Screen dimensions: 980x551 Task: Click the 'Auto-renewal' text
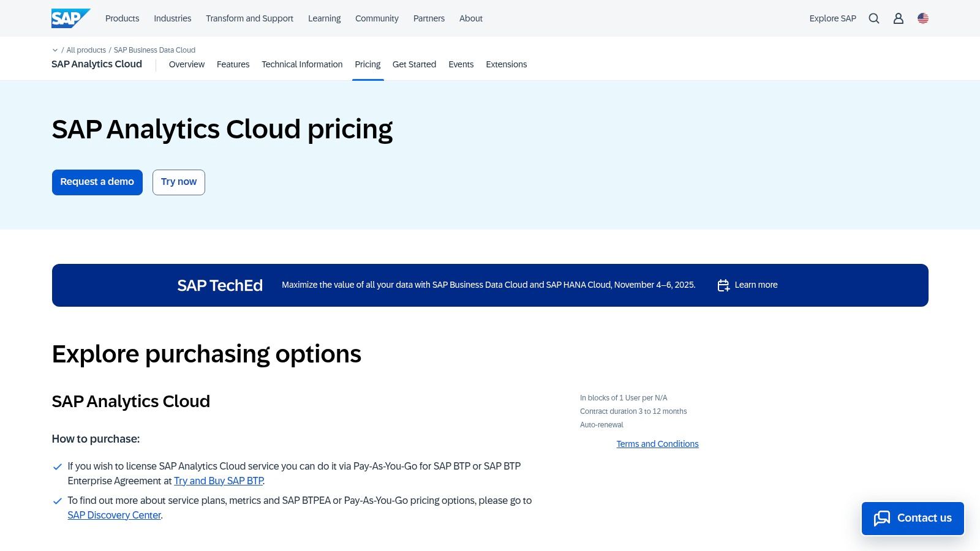(x=601, y=425)
